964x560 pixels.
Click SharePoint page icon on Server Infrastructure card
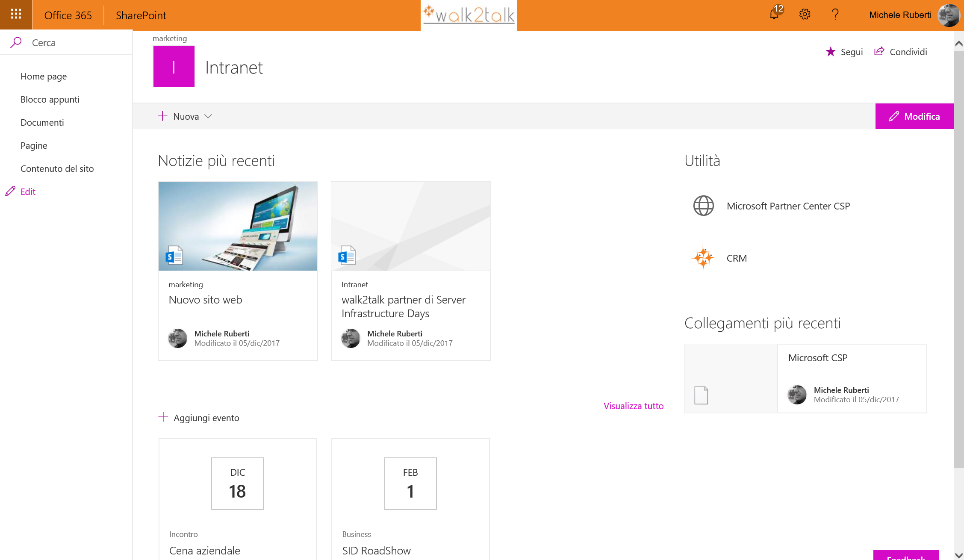pyautogui.click(x=347, y=255)
